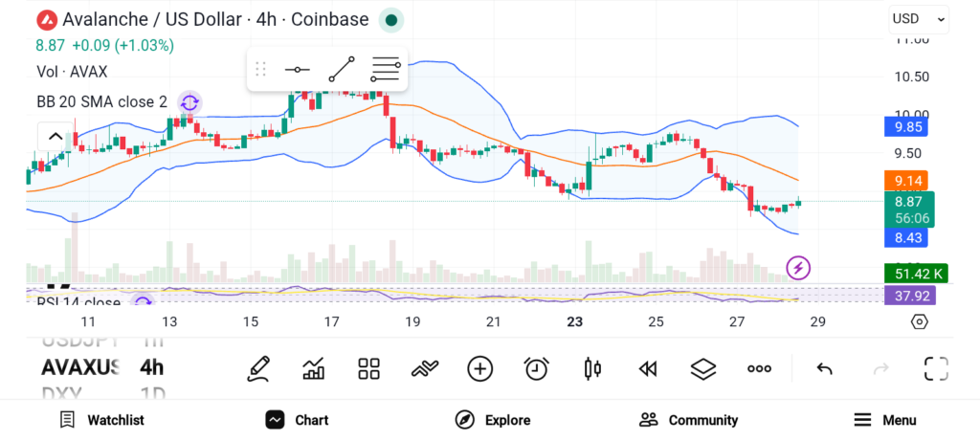Image resolution: width=980 pixels, height=441 pixels.
Task: Undo the last chart action
Action: [824, 368]
